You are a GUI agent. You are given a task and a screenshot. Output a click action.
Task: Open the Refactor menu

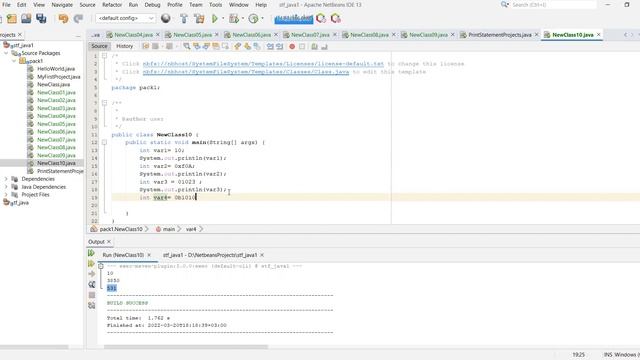pyautogui.click(x=112, y=5)
